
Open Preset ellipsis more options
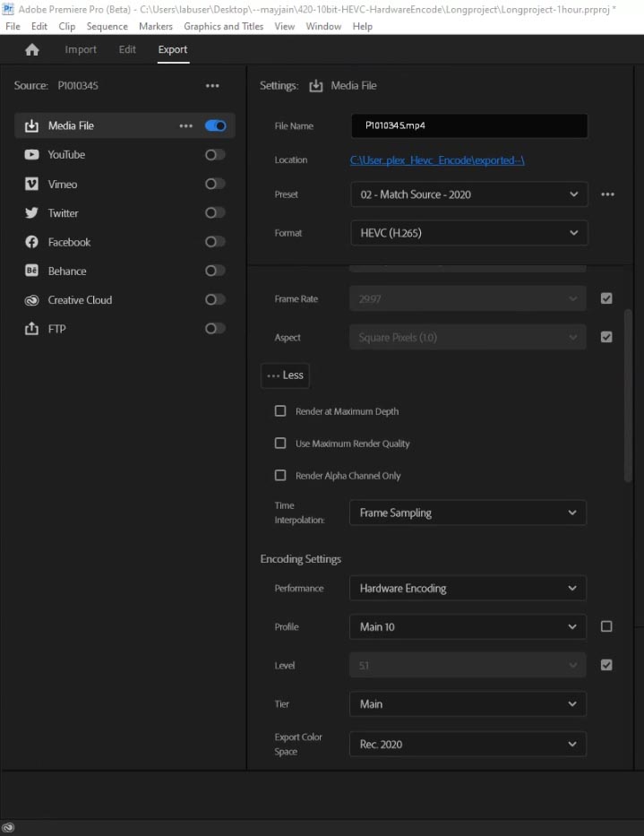click(608, 194)
